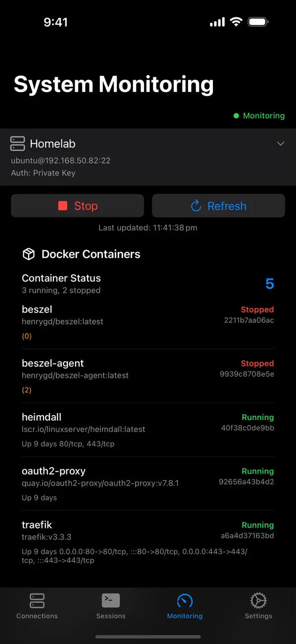This screenshot has height=644, width=296.
Task: Tap the Sessions terminal icon
Action: (x=110, y=600)
